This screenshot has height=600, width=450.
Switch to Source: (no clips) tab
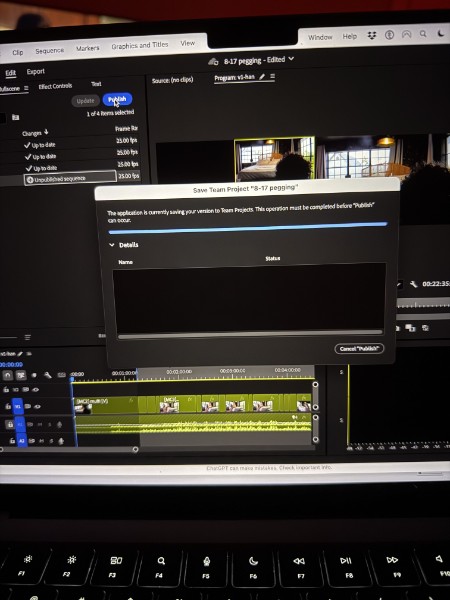tap(173, 80)
